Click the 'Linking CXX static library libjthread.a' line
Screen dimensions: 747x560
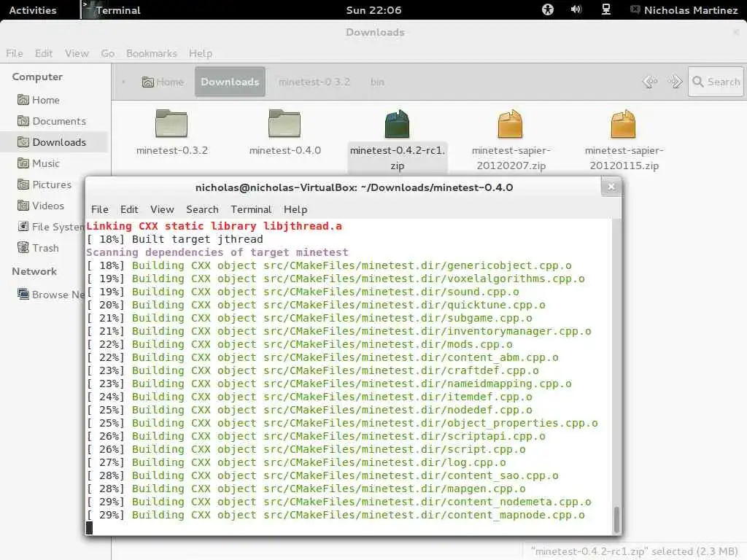click(x=214, y=226)
